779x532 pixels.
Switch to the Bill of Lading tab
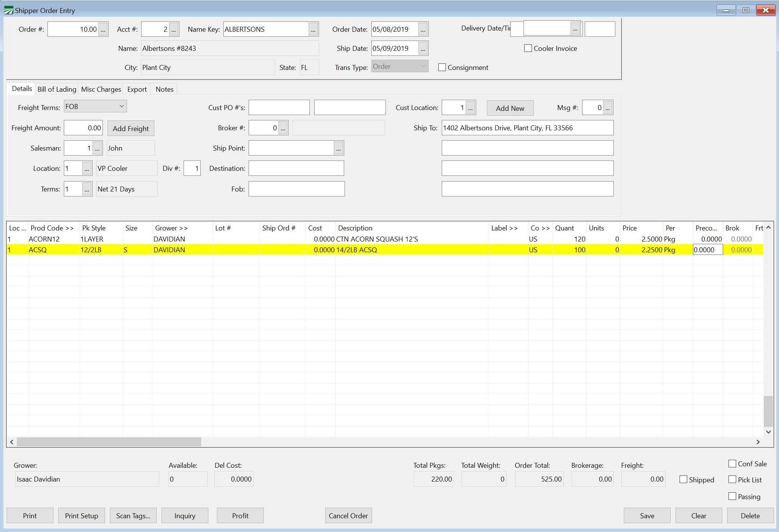(x=56, y=89)
